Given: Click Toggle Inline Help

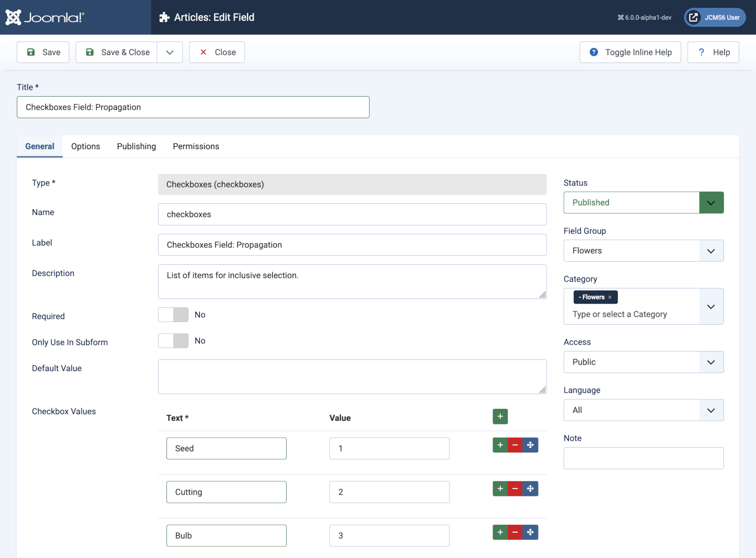Looking at the screenshot, I should 629,52.
